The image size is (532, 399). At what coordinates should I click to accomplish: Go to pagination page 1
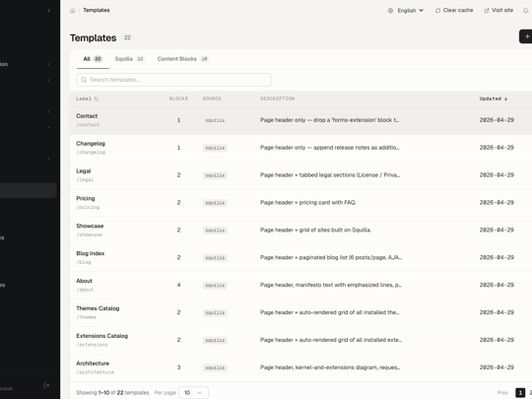click(x=520, y=392)
